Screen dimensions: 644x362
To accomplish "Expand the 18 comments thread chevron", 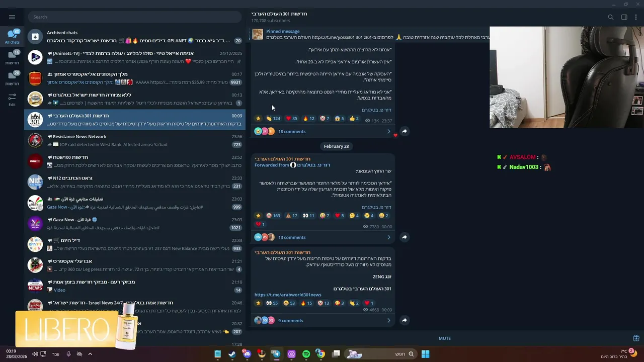I will coord(388,132).
